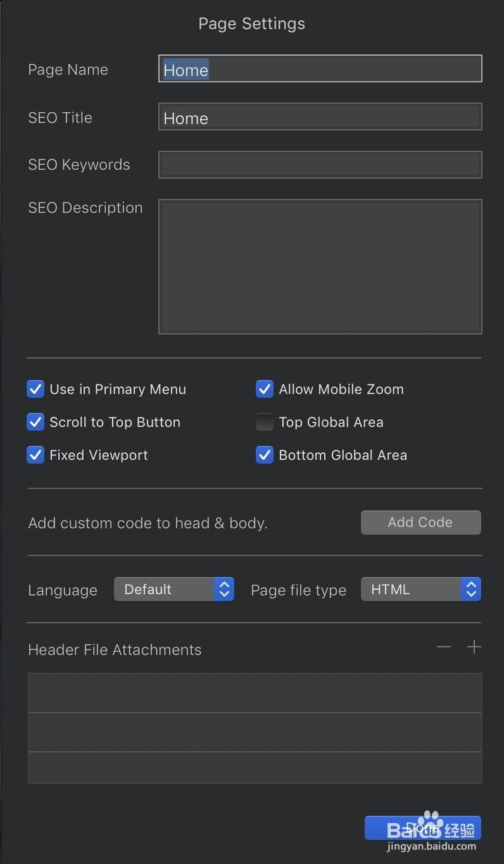Click the plus icon for Header File Attachments
The height and width of the screenshot is (864, 504).
point(474,647)
